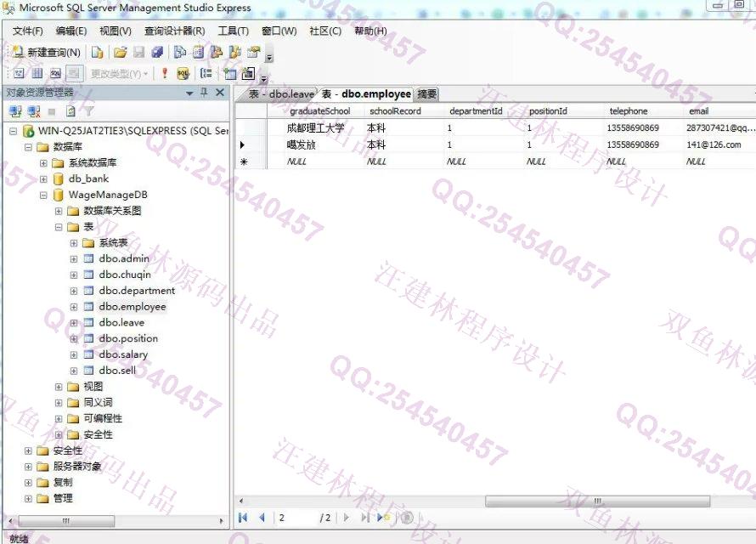Open the 查询设计器(R) menu
The height and width of the screenshot is (544, 756).
(174, 31)
